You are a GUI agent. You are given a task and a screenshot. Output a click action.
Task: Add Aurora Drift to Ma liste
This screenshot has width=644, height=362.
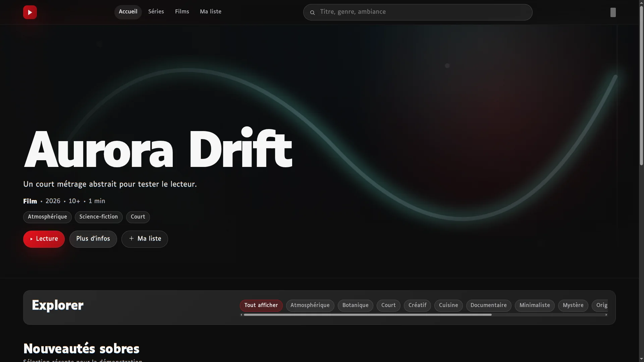click(x=145, y=239)
